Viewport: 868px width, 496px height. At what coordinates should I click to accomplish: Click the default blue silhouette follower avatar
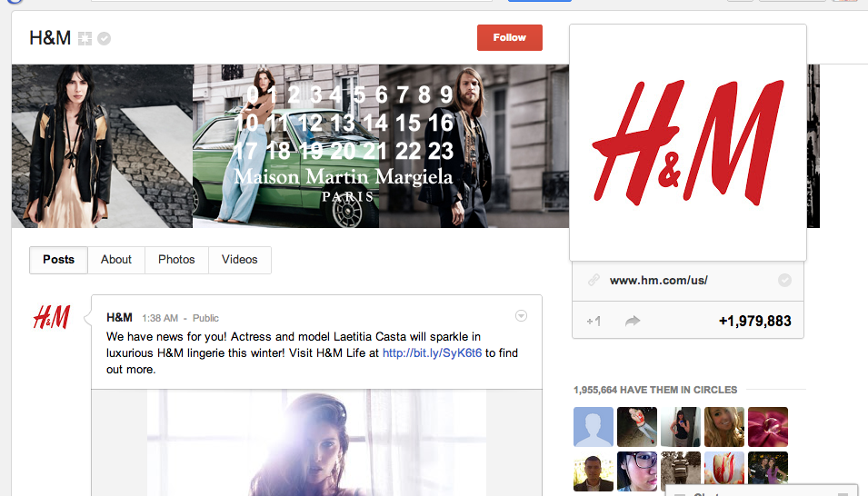(594, 427)
